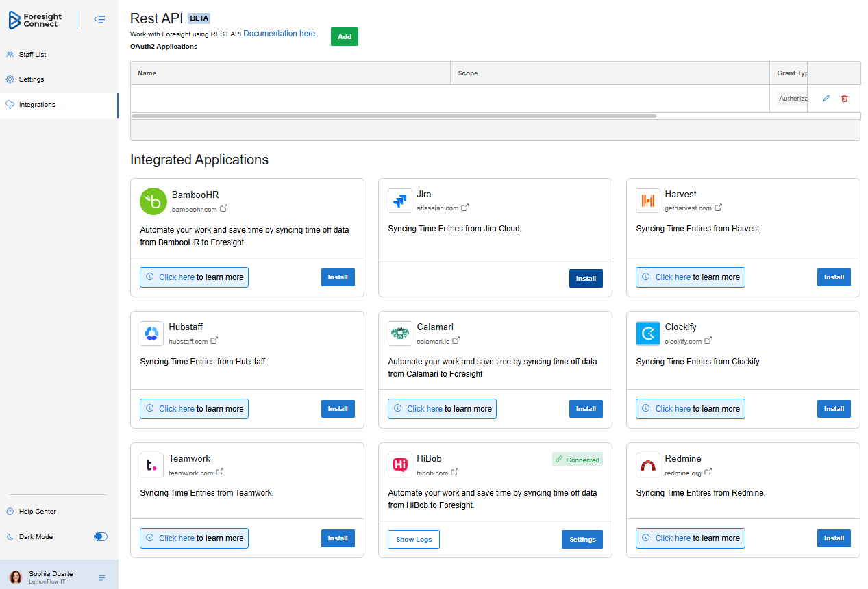The image size is (868, 589).
Task: Click here to learn more about Clockify
Action: tap(691, 409)
